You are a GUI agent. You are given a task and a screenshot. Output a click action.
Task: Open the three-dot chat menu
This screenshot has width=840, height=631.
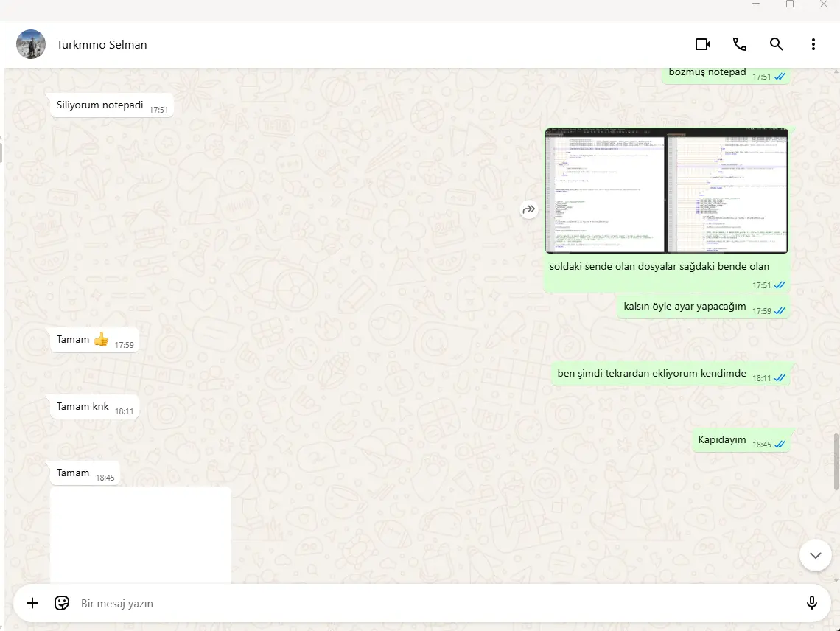click(x=813, y=44)
